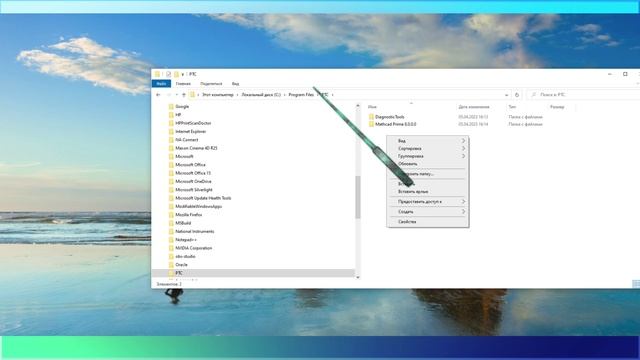Click the Microsoft OneDrive folder icon

point(171,181)
